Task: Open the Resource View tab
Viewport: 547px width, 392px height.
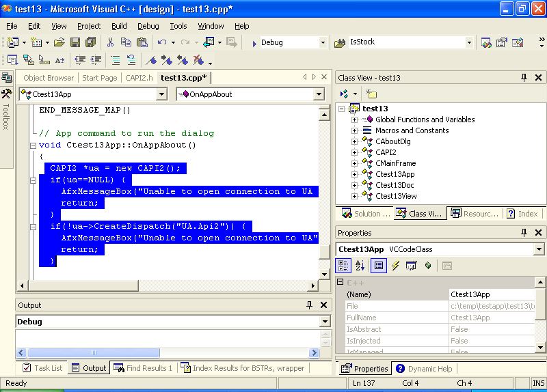Action: tap(475, 214)
